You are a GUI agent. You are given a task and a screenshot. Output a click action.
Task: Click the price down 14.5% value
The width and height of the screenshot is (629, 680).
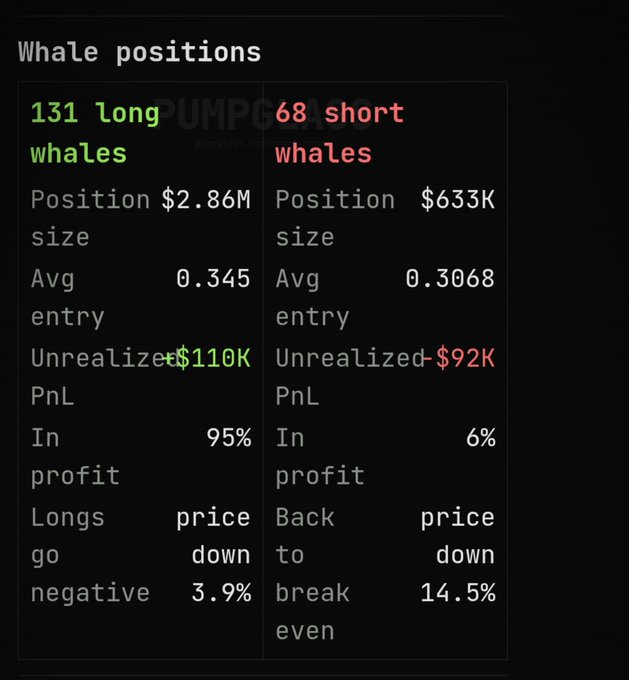tap(458, 555)
